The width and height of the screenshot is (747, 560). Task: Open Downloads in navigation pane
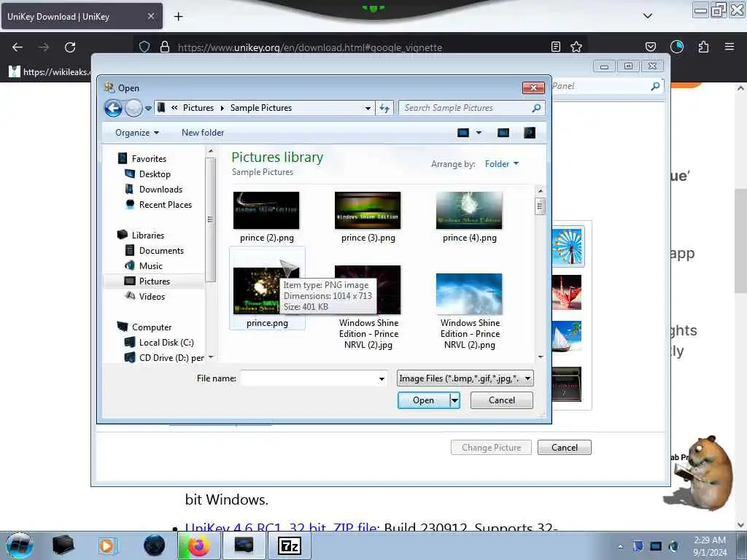click(160, 190)
